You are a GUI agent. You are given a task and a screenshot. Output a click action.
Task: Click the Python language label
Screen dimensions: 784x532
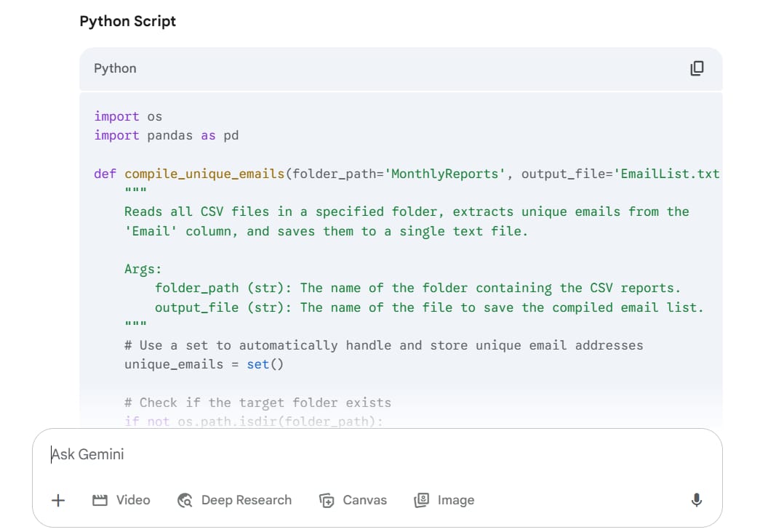(x=115, y=68)
